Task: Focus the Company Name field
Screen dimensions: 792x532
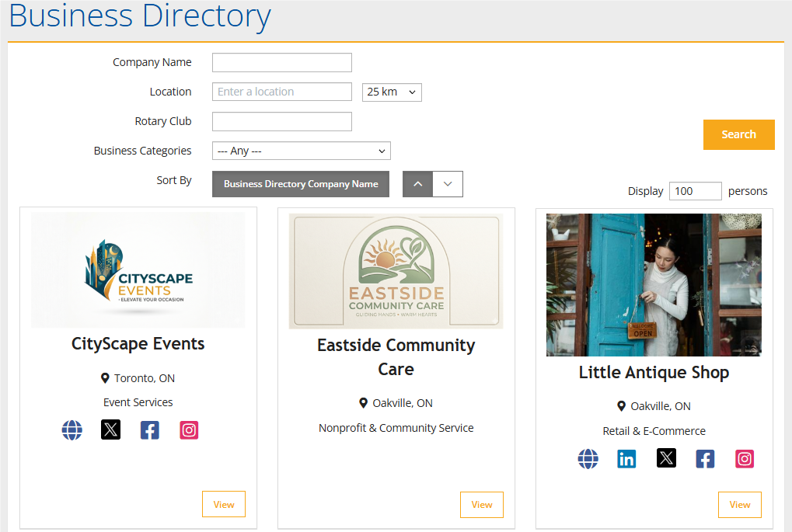Action: (x=282, y=63)
